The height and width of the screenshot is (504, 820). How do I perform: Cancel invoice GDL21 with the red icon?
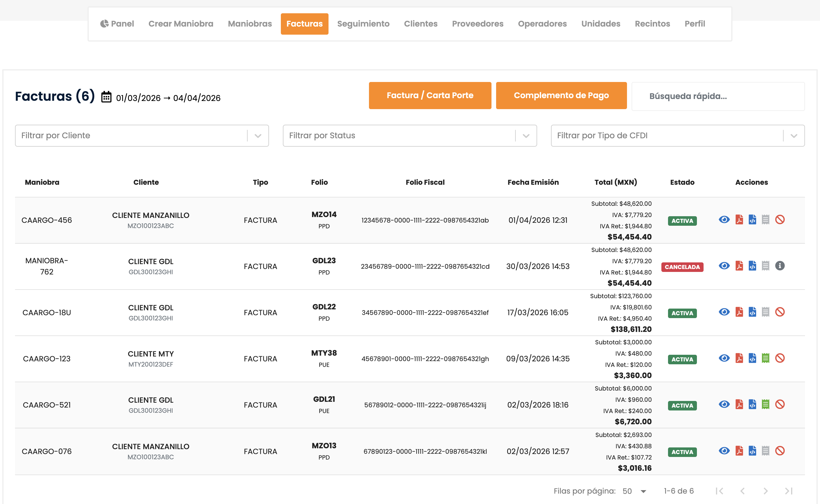coord(780,405)
